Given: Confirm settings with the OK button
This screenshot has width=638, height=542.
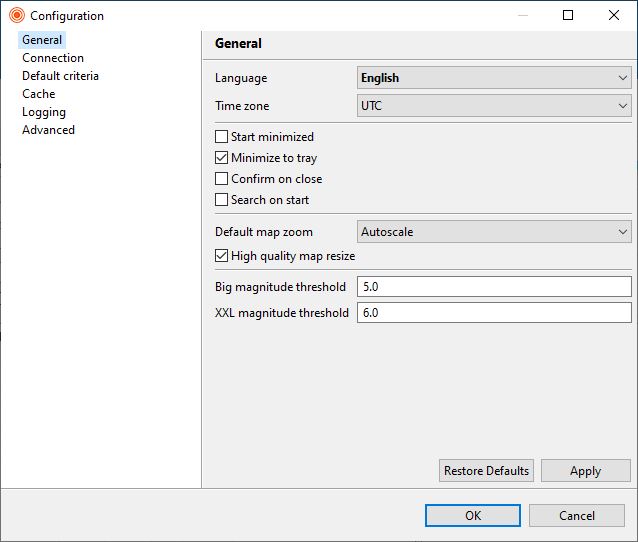Looking at the screenshot, I should click(x=473, y=516).
